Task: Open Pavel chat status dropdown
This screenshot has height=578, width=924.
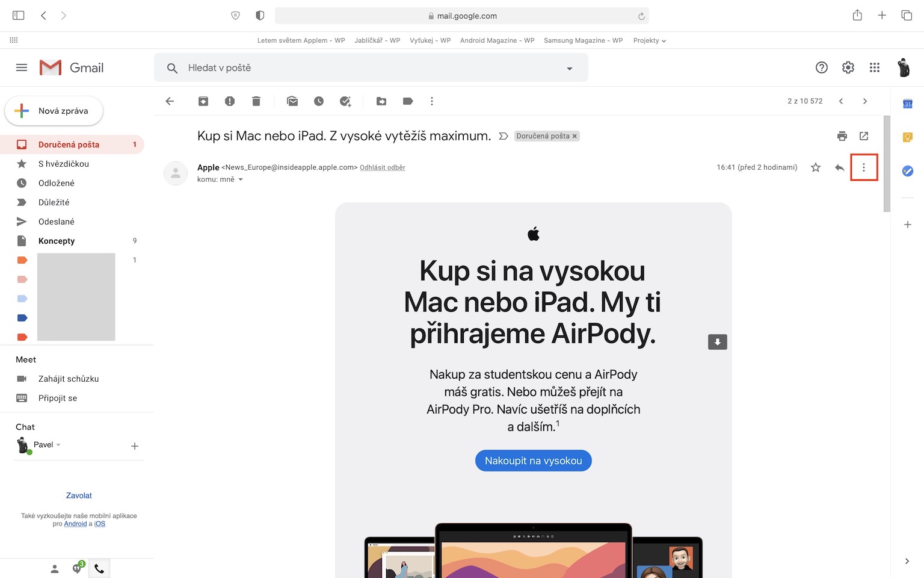Action: pyautogui.click(x=58, y=445)
